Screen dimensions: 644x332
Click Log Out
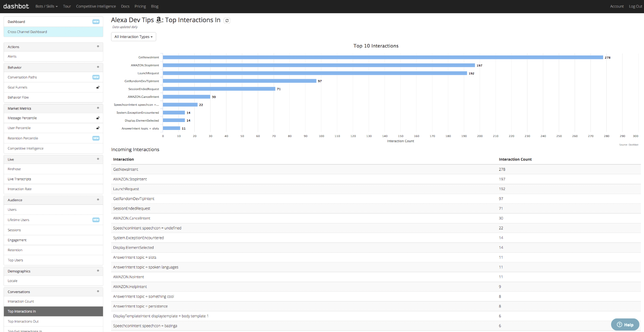tap(635, 6)
